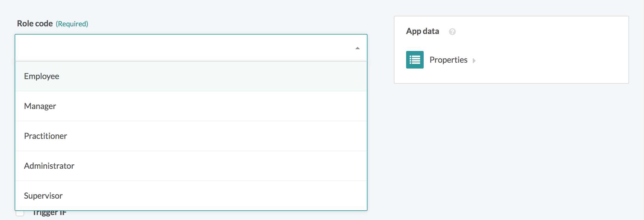Viewport: 644px width, 220px height.
Task: Collapse the Role code dropdown arrow
Action: [x=357, y=48]
